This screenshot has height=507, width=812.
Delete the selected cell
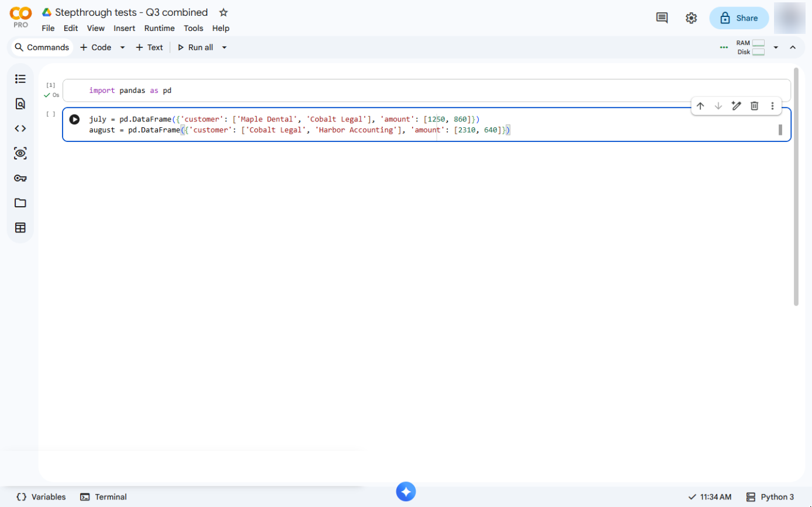[755, 106]
